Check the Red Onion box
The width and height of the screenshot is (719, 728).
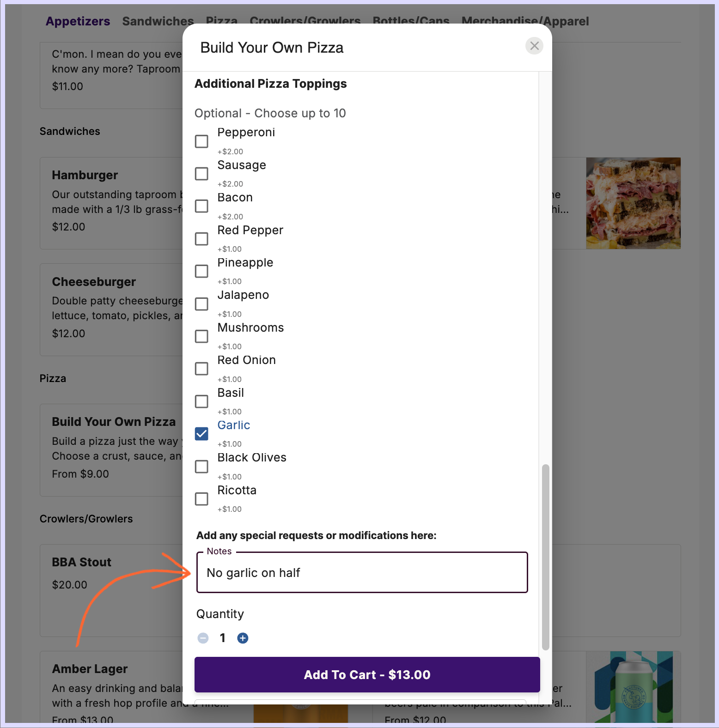click(x=201, y=369)
